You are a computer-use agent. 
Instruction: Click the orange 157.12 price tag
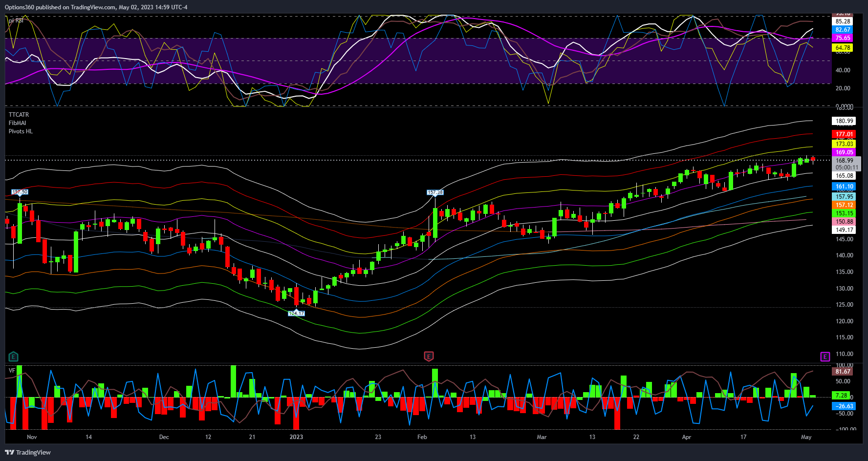(844, 205)
